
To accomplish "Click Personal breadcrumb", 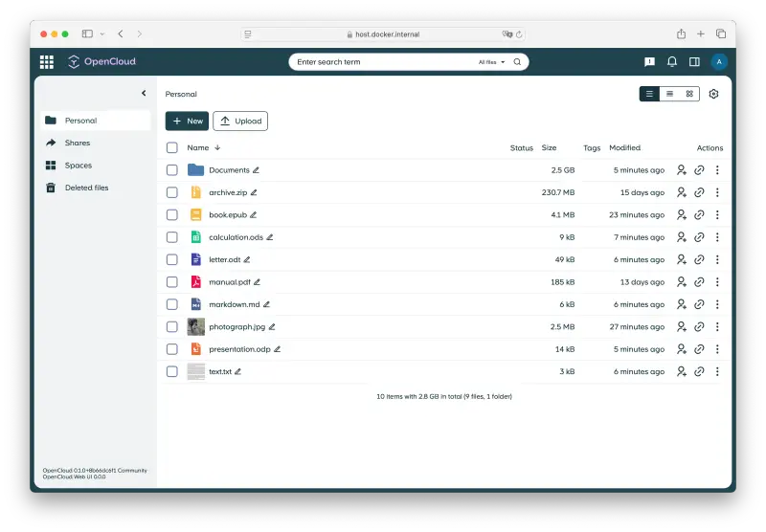I will [181, 94].
